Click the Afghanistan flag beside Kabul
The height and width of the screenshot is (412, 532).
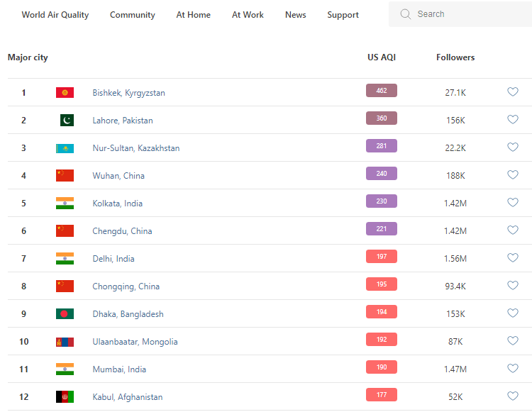[65, 397]
